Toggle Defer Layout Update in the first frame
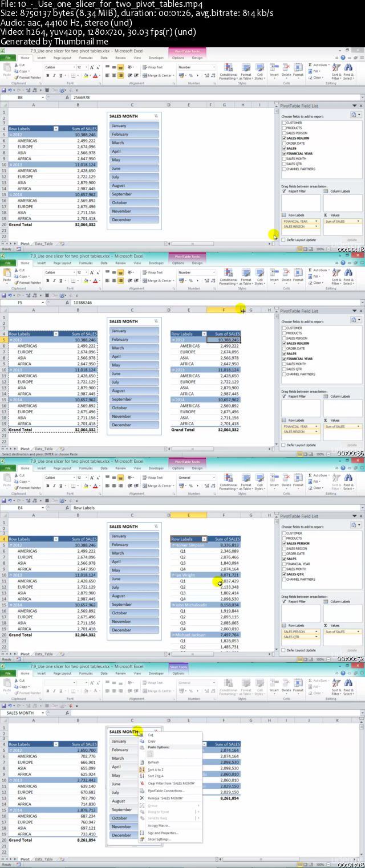This screenshot has width=365, height=868. 284,240
